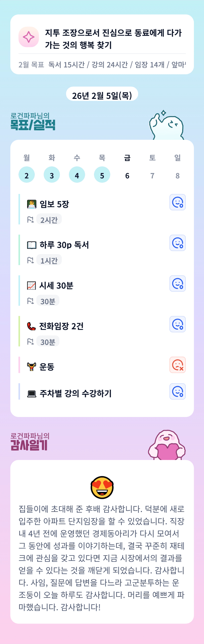Toggle the 임보 5장 smiley status

tap(177, 202)
